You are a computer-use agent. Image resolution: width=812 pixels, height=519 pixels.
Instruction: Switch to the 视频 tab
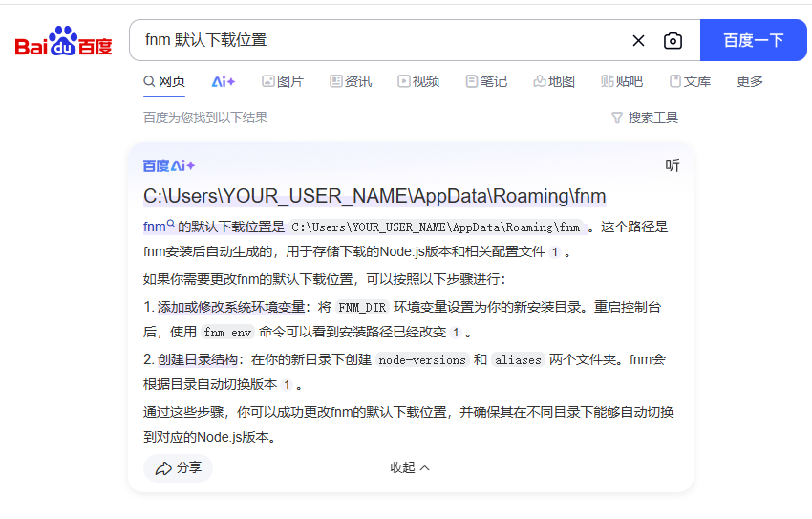point(418,81)
